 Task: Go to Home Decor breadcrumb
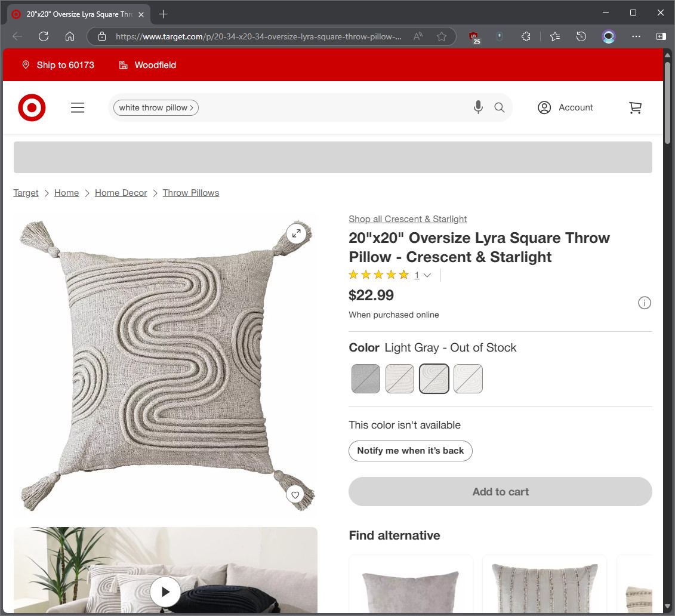point(121,193)
